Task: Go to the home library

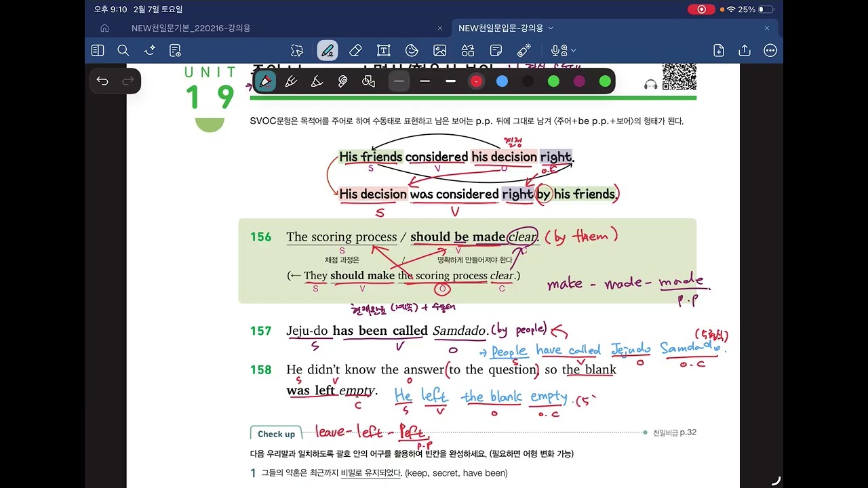Action: point(104,28)
